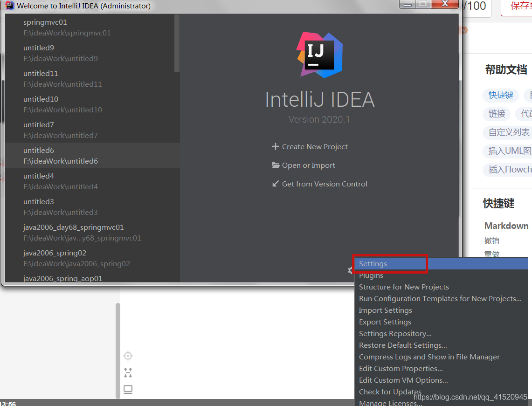Close the IntelliJ welcome window

(445, 4)
